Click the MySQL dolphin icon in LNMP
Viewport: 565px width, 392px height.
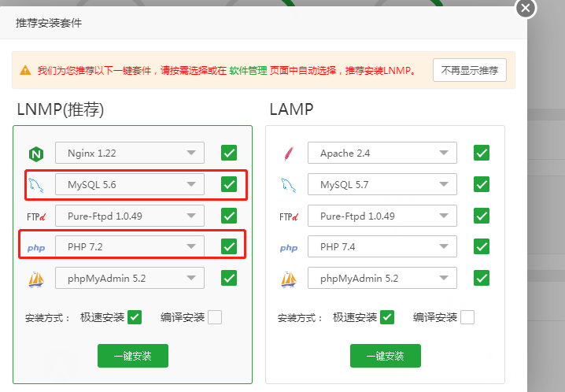(36, 185)
